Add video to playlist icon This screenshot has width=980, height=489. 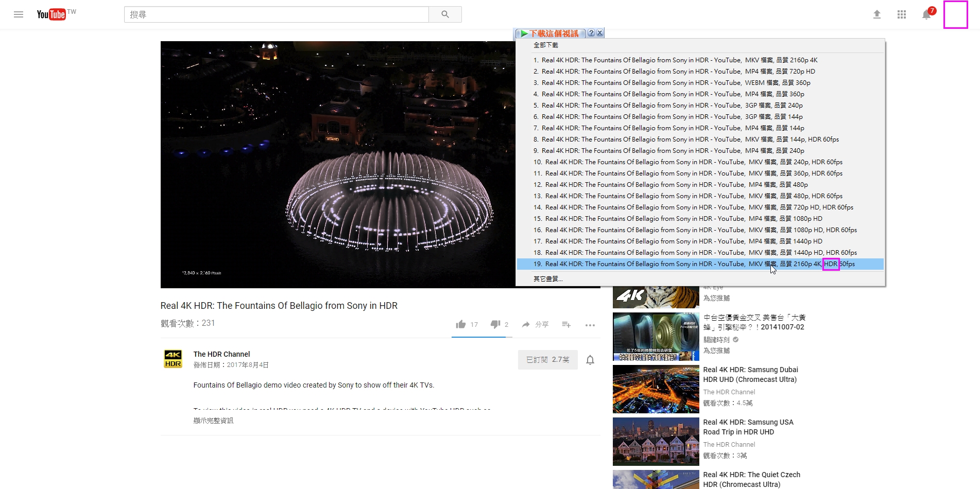566,324
